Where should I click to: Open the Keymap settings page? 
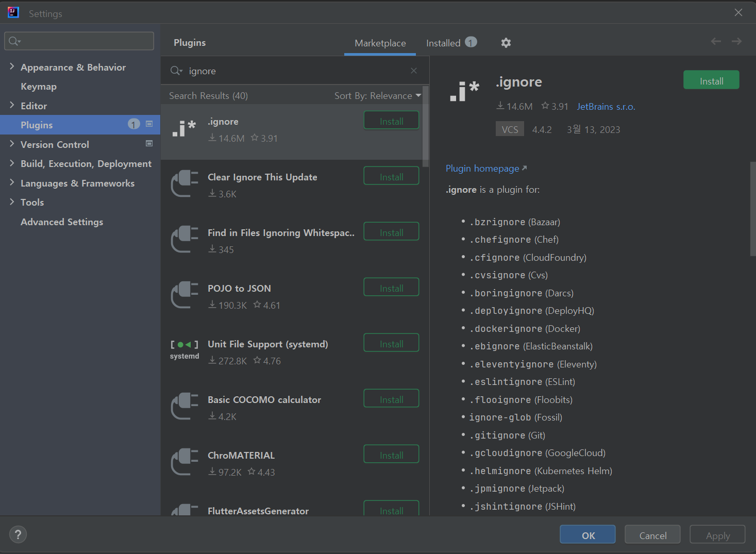pyautogui.click(x=39, y=86)
